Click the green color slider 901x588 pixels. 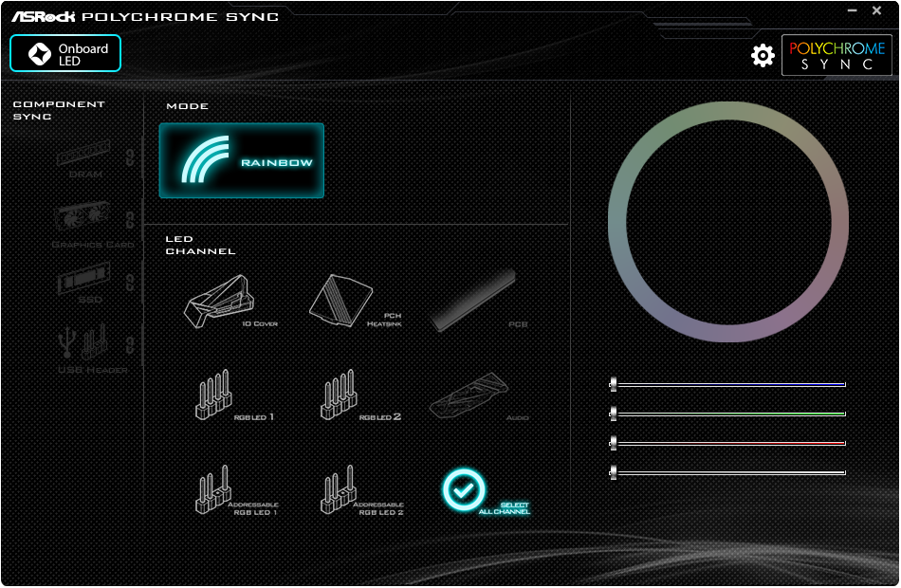point(727,413)
